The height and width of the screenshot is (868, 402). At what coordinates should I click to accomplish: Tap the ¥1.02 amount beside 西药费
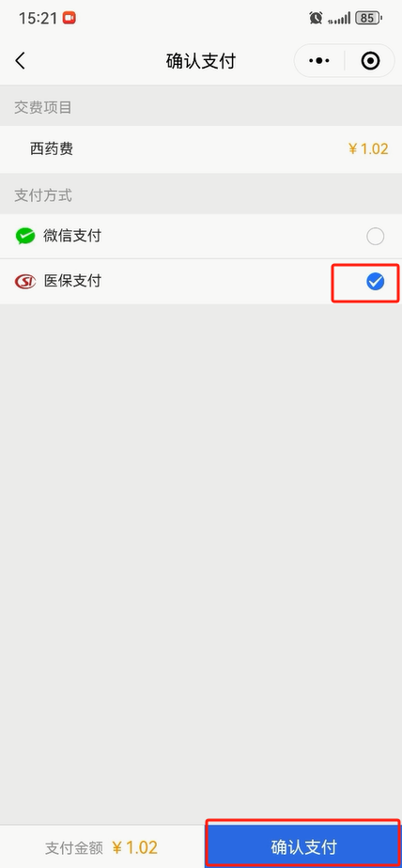pyautogui.click(x=368, y=149)
